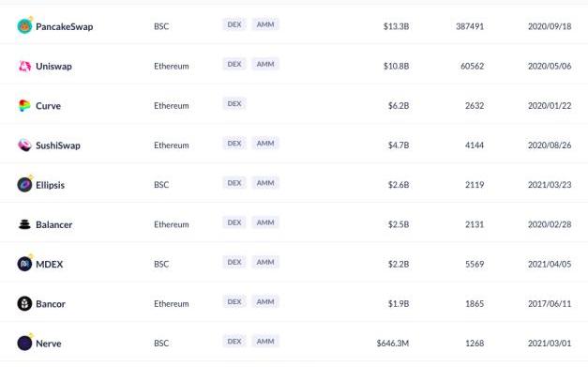Click BSC chain label in MDEX row

pyautogui.click(x=161, y=264)
